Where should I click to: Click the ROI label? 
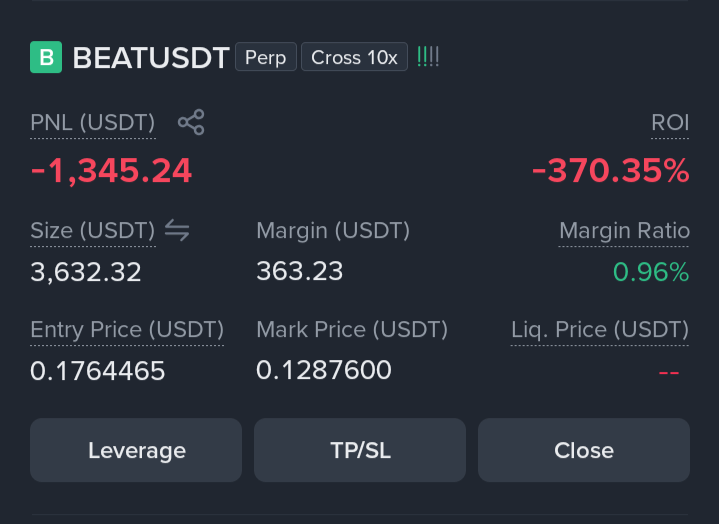pos(670,123)
